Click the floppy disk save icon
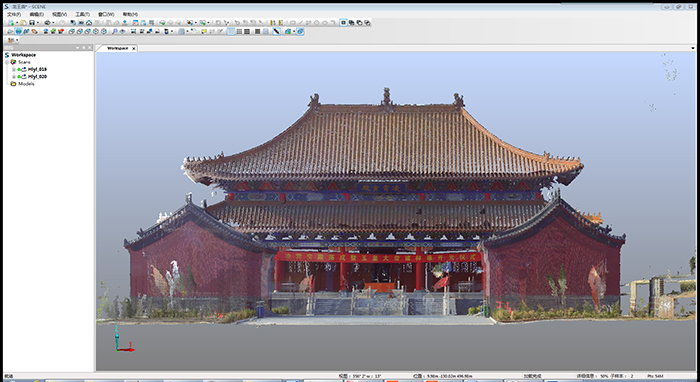The width and height of the screenshot is (700, 382). pyautogui.click(x=32, y=23)
